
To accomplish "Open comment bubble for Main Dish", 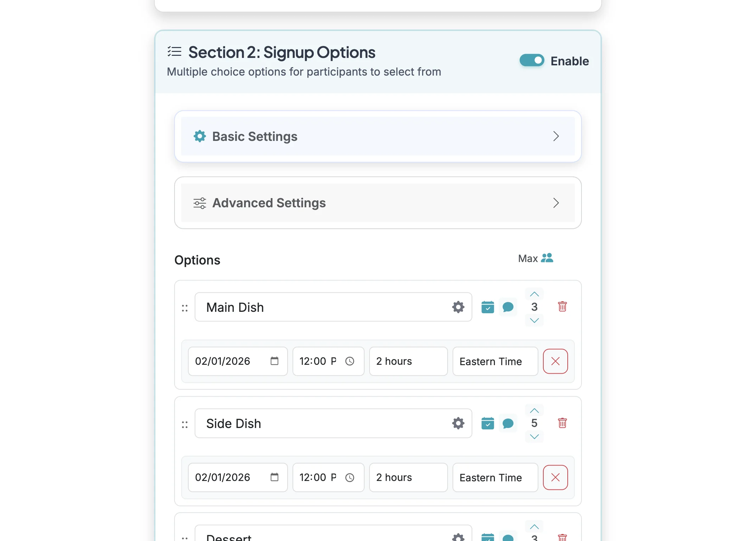I will pyautogui.click(x=508, y=307).
